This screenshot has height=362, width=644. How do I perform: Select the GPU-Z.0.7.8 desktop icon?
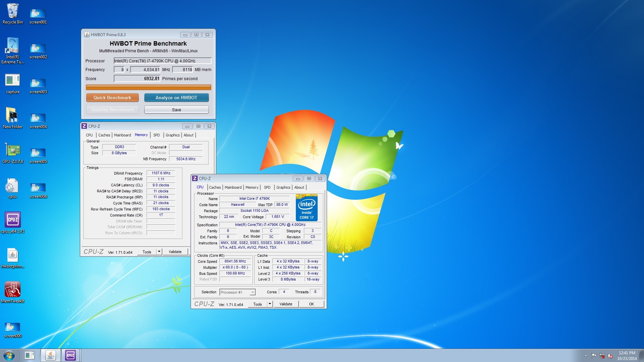[13, 154]
